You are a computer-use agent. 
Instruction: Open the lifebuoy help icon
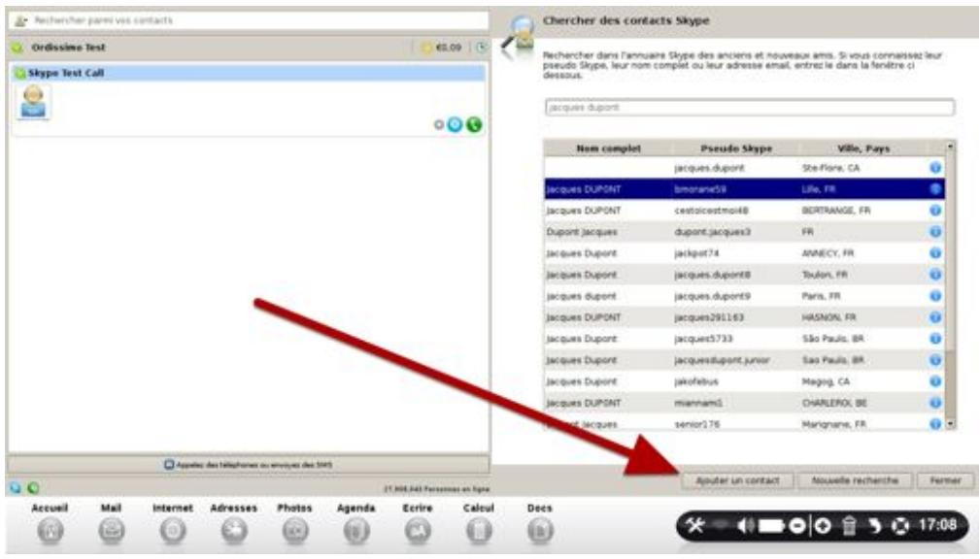900,526
